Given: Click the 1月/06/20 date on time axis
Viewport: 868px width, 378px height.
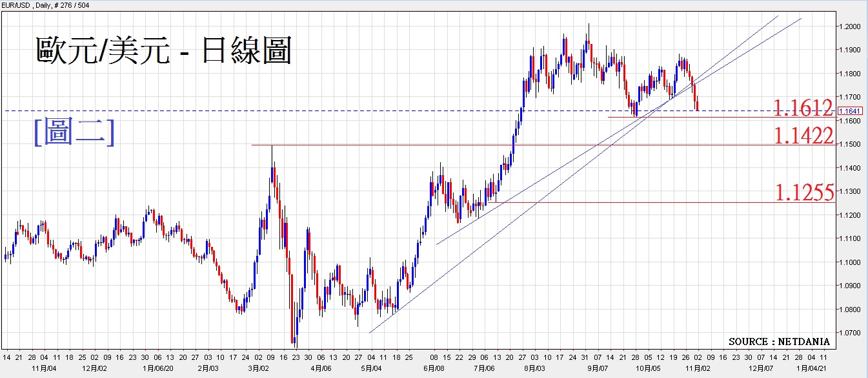Looking at the screenshot, I should 157,368.
